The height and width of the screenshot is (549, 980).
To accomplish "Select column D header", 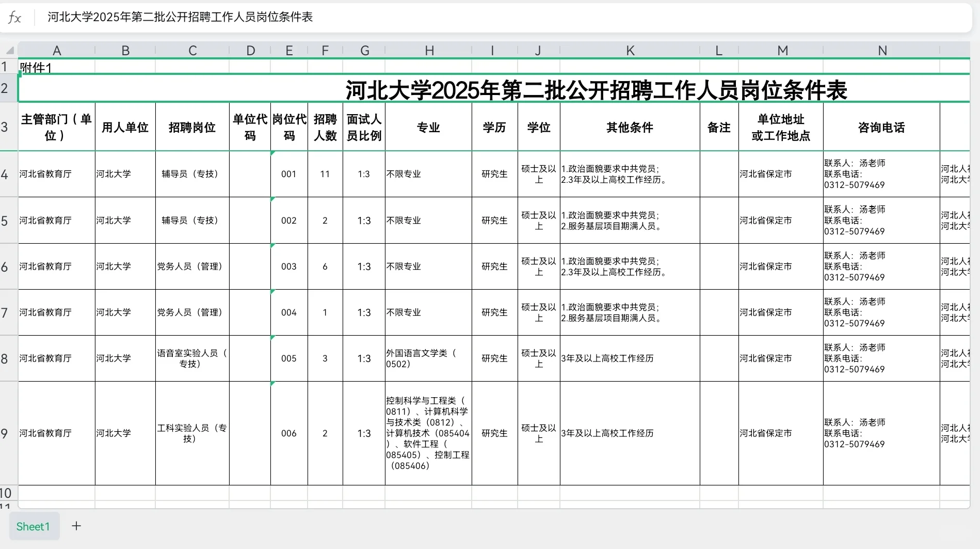I will pyautogui.click(x=250, y=50).
